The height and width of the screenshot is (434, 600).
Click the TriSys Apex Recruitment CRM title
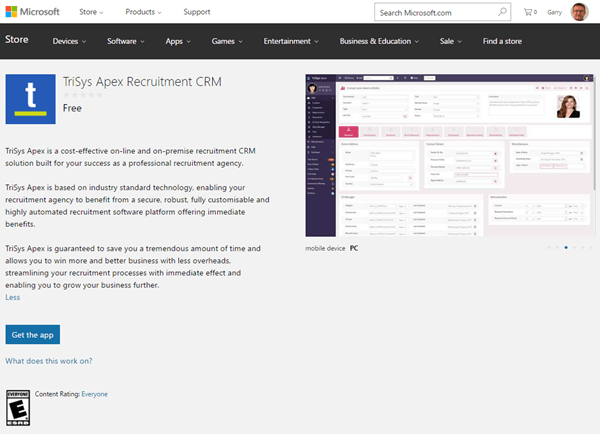pos(142,82)
